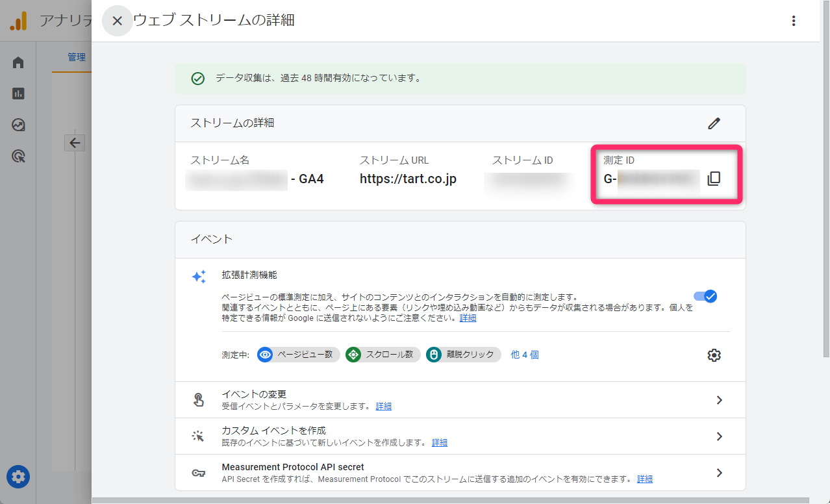Collapse the left panel with the arrow
Screen dimensions: 830x504
pos(75,142)
